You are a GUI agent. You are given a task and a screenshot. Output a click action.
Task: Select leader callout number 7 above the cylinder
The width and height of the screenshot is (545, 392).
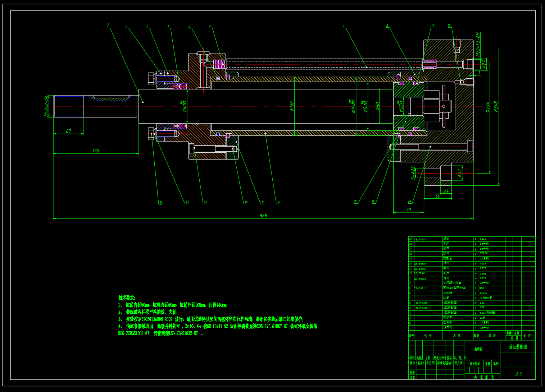pyautogui.click(x=344, y=26)
